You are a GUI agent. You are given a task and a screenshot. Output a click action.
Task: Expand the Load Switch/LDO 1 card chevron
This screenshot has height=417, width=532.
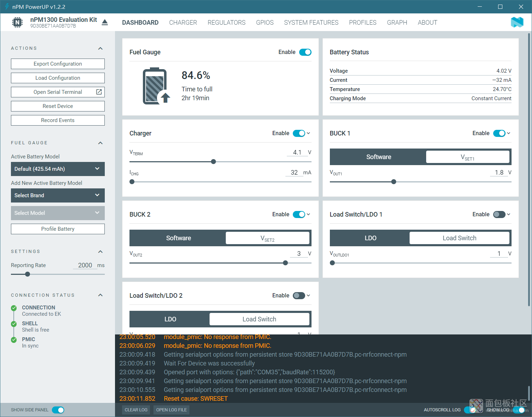coord(509,214)
